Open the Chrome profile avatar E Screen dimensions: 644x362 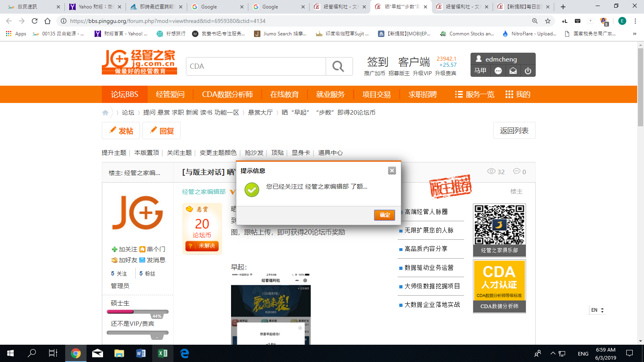coord(622,21)
